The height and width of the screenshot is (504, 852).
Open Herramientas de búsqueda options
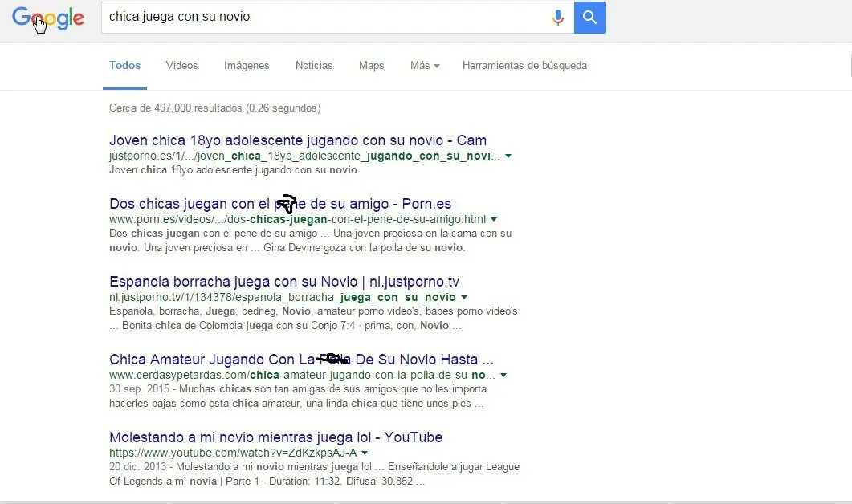click(524, 66)
